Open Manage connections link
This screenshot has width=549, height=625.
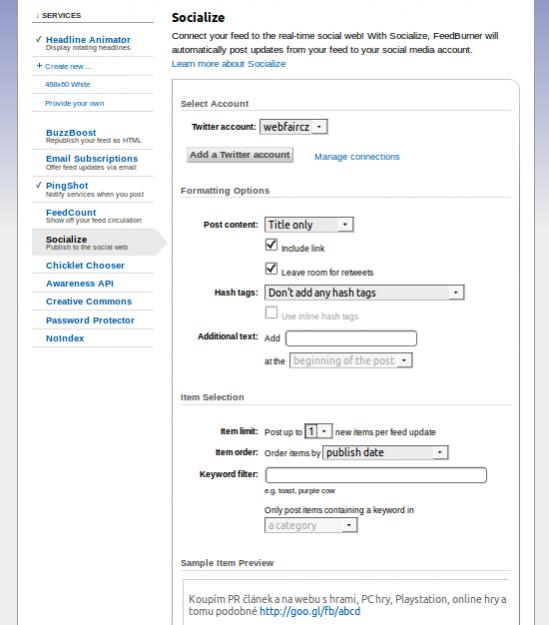[357, 157]
